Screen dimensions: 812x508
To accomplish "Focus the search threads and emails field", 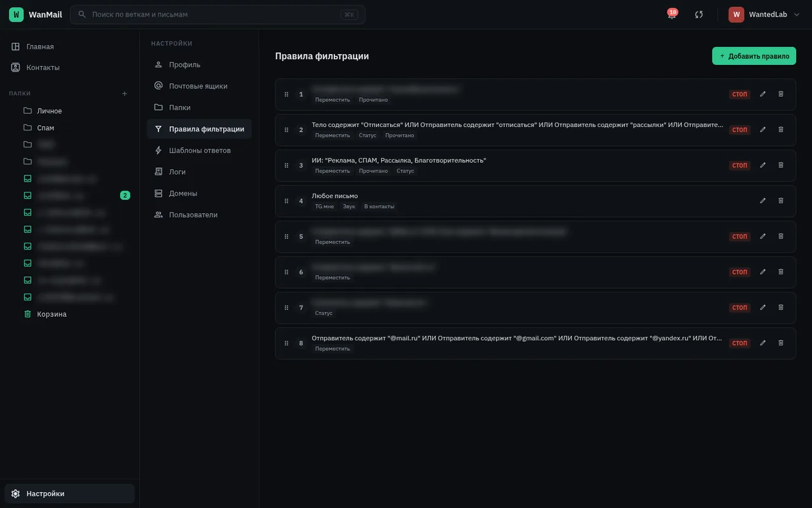I will coord(218,15).
